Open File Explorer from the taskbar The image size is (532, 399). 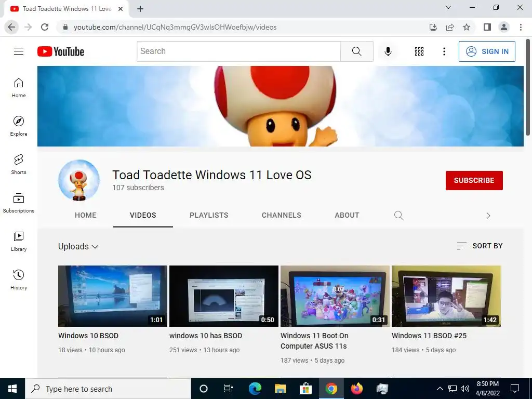coord(280,389)
